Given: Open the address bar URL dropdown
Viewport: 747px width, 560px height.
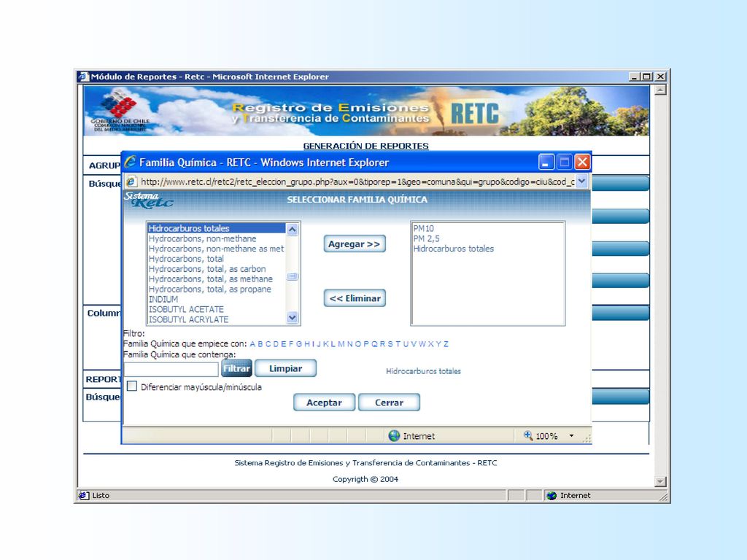Looking at the screenshot, I should point(581,182).
